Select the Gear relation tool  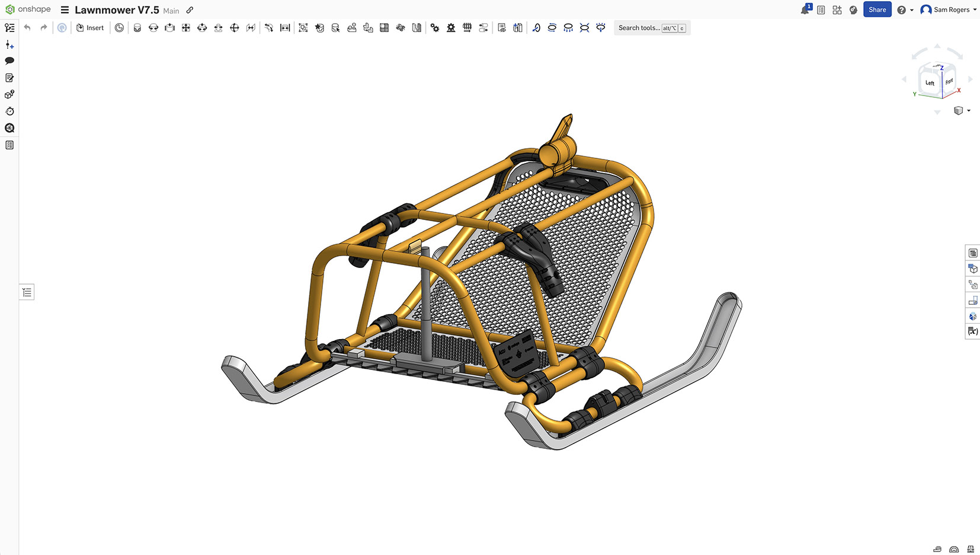pos(434,28)
